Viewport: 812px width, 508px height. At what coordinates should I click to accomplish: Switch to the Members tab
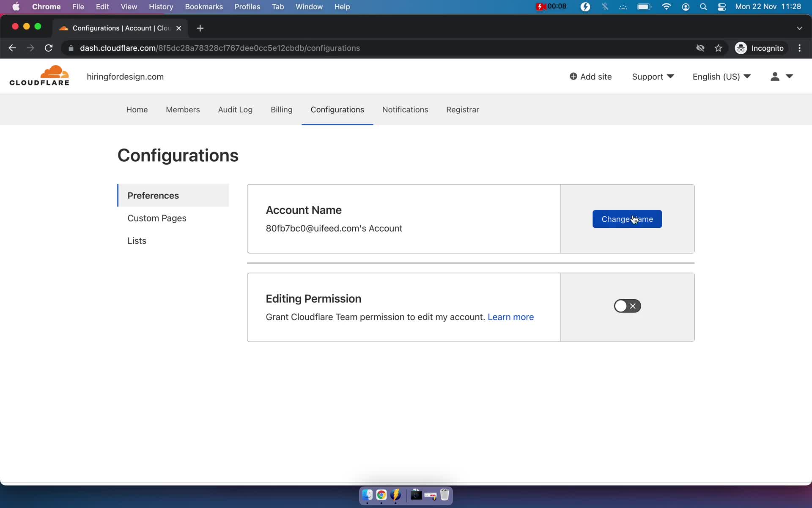pyautogui.click(x=183, y=110)
